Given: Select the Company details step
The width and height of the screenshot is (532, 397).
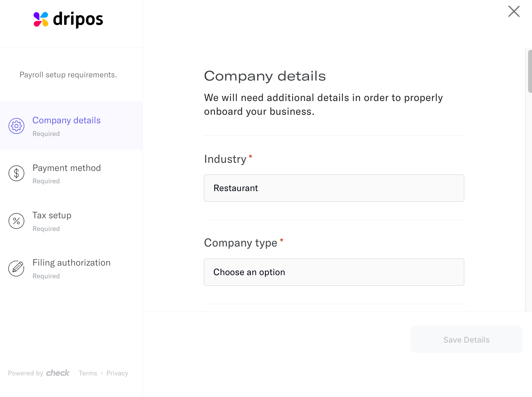Looking at the screenshot, I should tap(67, 120).
